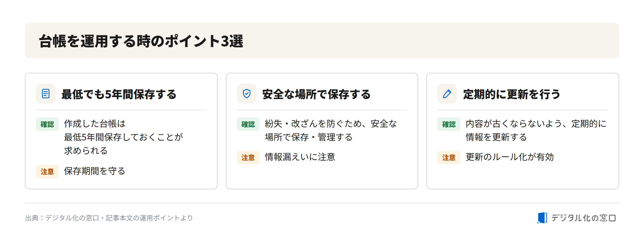Click the 確認 badge in the third card
644x248 pixels.
449,124
